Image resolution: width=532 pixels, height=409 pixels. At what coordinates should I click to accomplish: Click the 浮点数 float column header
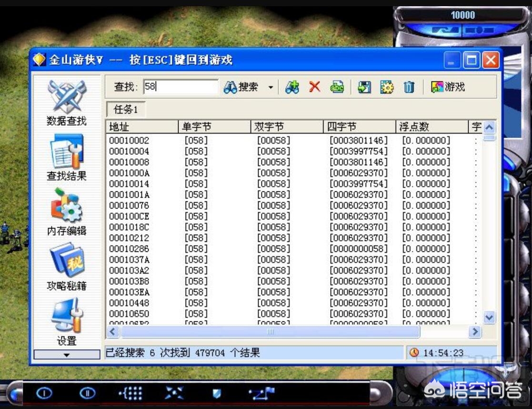(432, 127)
